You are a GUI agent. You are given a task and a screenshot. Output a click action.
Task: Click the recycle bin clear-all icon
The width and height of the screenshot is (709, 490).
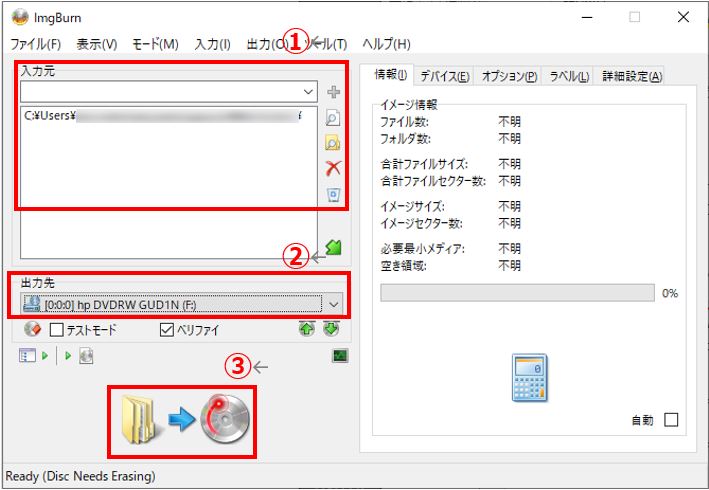click(333, 194)
